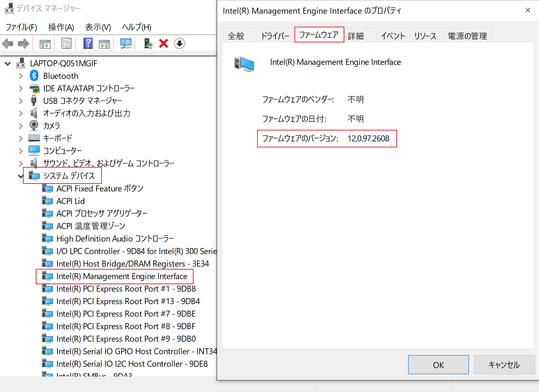Image resolution: width=539 pixels, height=392 pixels.
Task: Open the 表示(V) menu
Action: [98, 27]
